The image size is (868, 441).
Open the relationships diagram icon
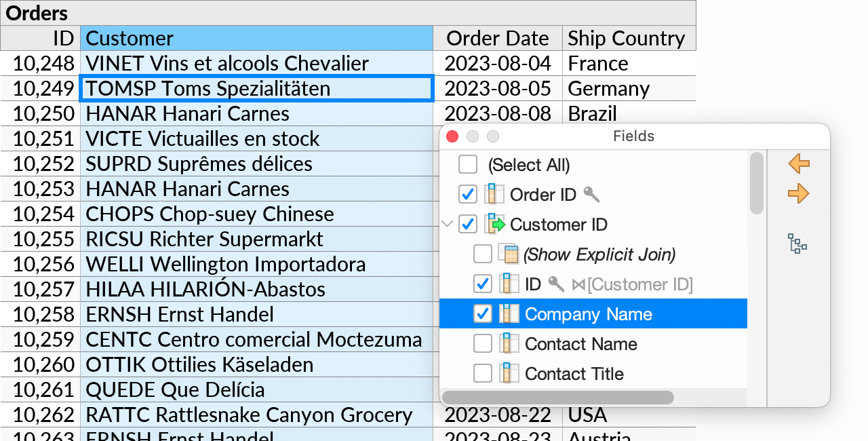click(x=797, y=244)
